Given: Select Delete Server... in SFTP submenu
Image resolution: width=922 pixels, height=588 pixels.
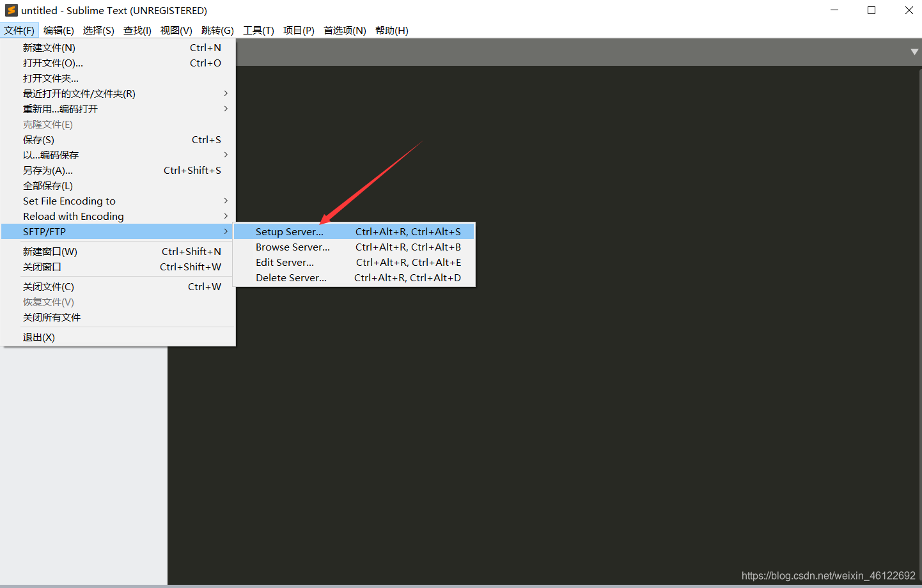Looking at the screenshot, I should point(354,278).
